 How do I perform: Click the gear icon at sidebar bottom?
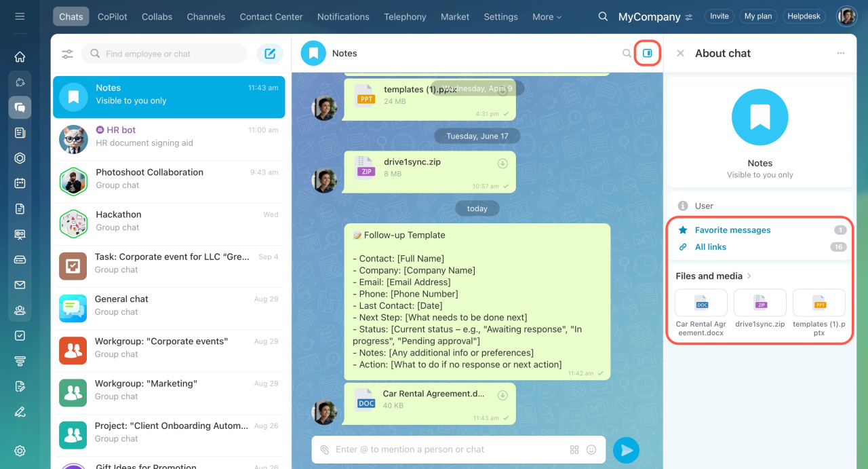click(20, 451)
